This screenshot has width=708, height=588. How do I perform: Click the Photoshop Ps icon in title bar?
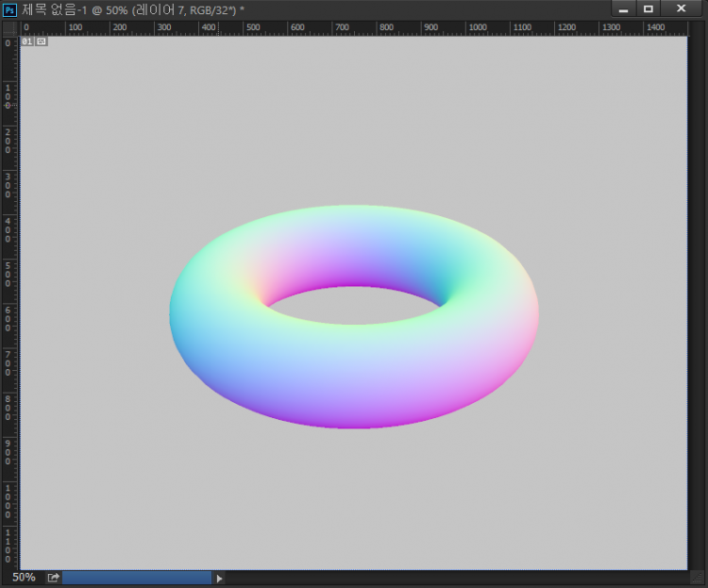(9, 9)
